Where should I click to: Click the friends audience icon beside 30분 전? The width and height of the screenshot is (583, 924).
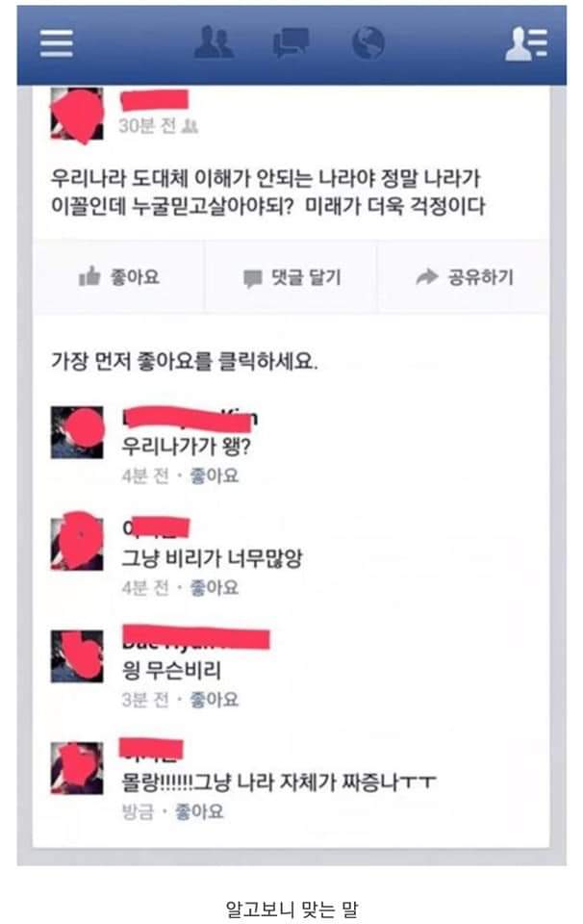190,125
